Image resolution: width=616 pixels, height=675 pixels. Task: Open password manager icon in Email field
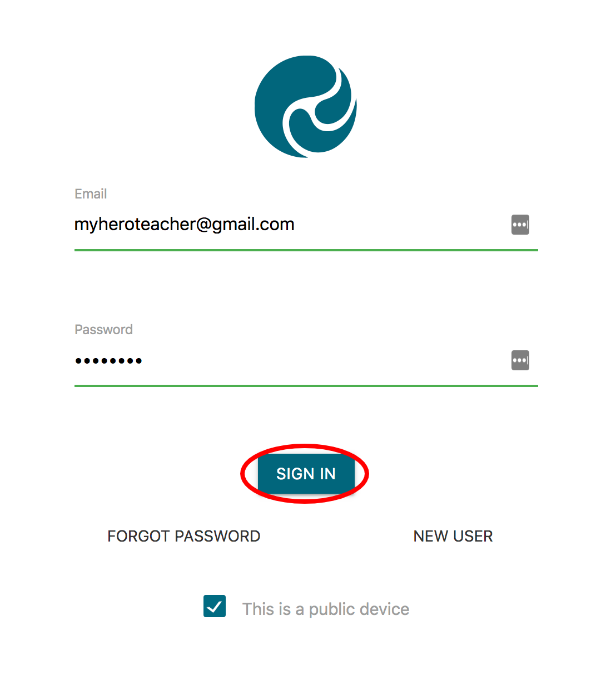point(520,225)
